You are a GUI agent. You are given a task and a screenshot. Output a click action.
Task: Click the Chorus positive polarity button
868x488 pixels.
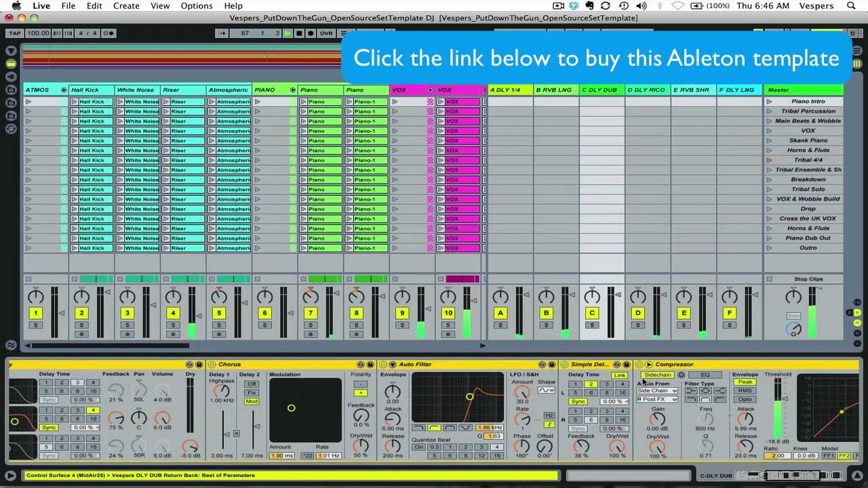coord(361,392)
